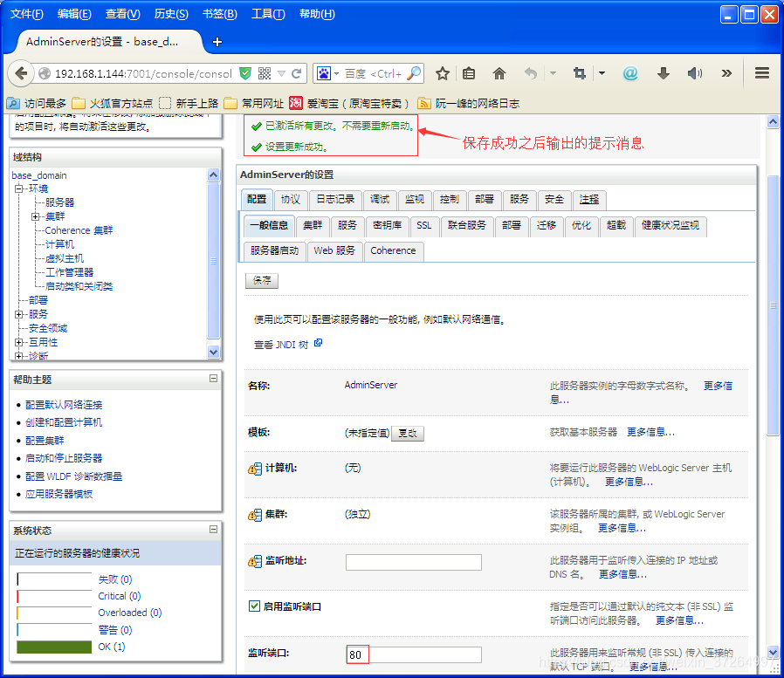Image resolution: width=784 pixels, height=678 pixels.
Task: Click the green OK health status bar
Action: click(x=54, y=647)
